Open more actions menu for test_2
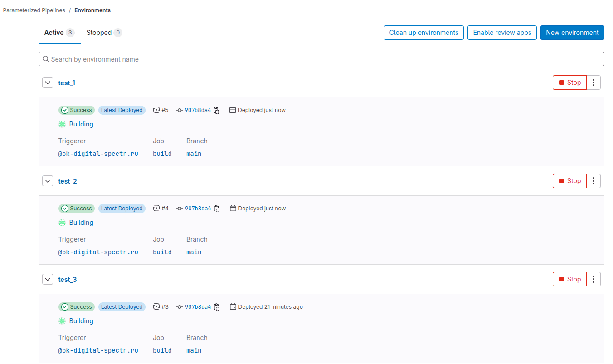613x364 pixels. pyautogui.click(x=594, y=181)
